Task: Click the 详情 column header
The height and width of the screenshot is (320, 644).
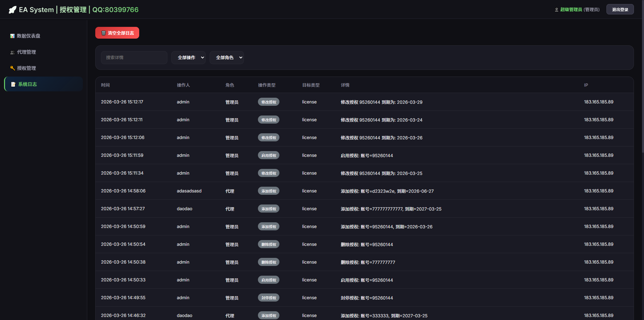Action: click(x=345, y=85)
